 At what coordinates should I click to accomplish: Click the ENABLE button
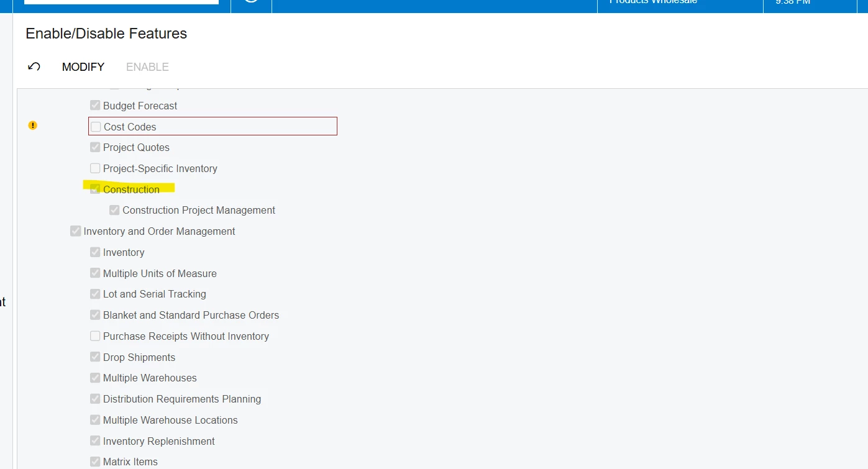pos(147,66)
